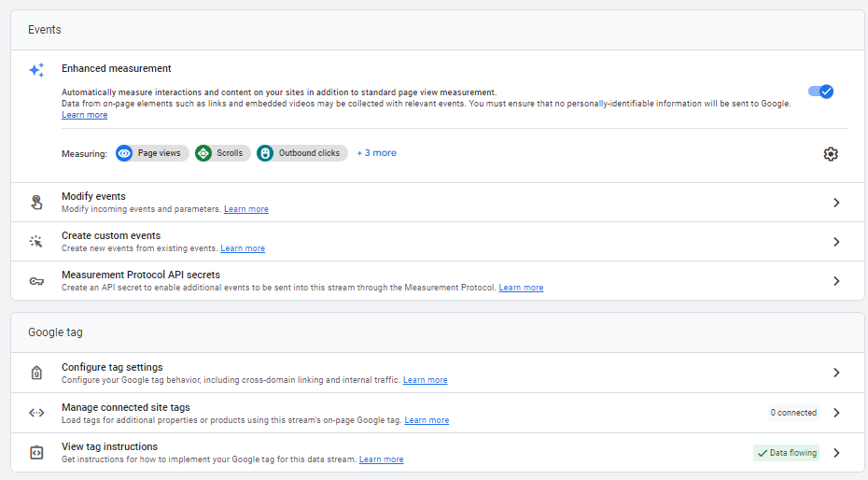Click the View tag instructions code icon
This screenshot has height=480, width=868.
click(36, 452)
